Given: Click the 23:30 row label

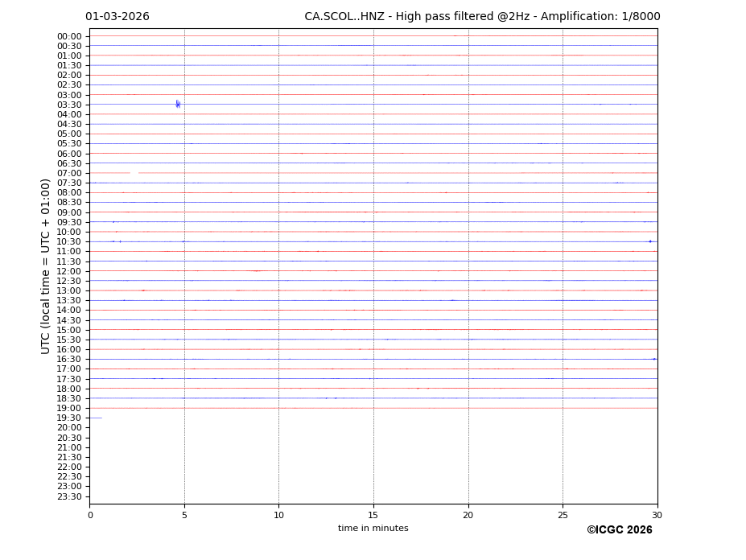Looking at the screenshot, I should (69, 496).
